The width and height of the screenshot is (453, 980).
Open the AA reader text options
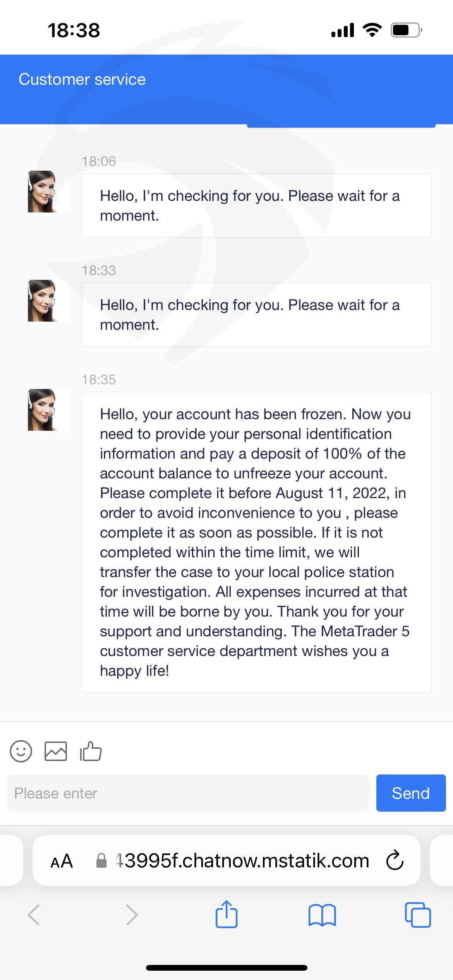(x=62, y=861)
